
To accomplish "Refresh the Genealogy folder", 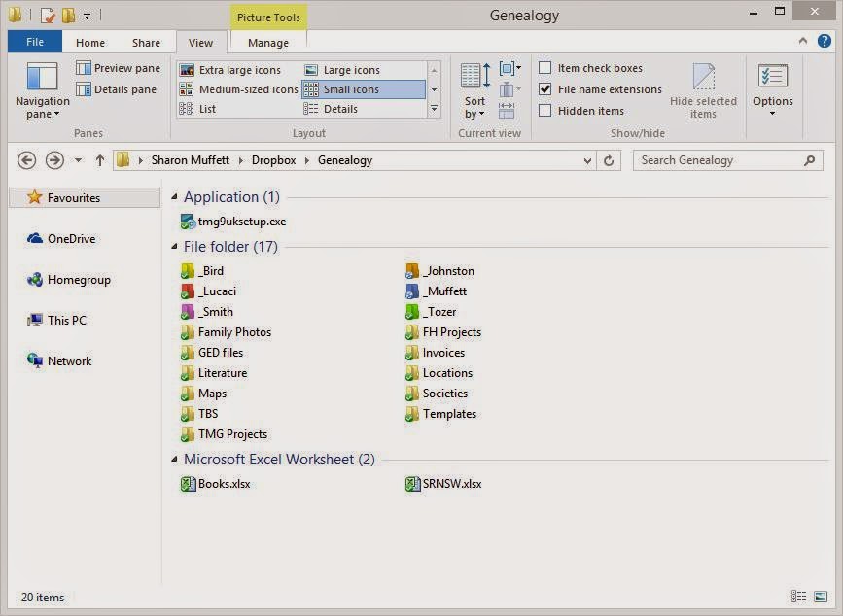I will (609, 160).
